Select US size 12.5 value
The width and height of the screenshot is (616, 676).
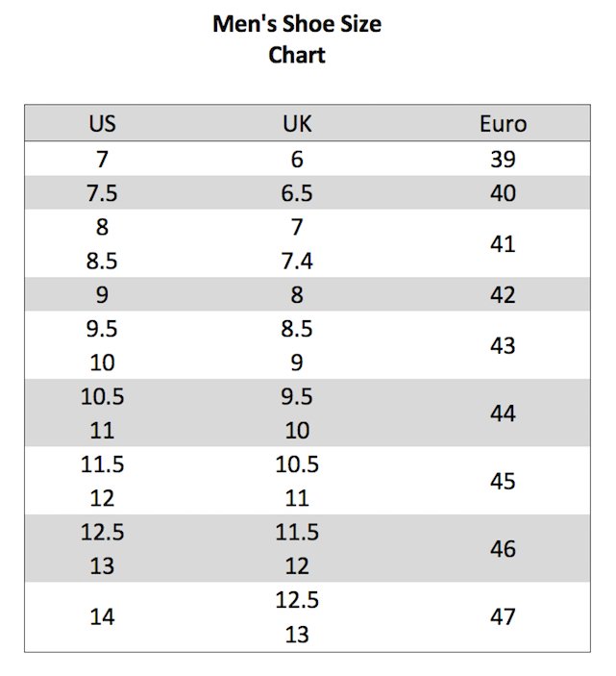[102, 532]
